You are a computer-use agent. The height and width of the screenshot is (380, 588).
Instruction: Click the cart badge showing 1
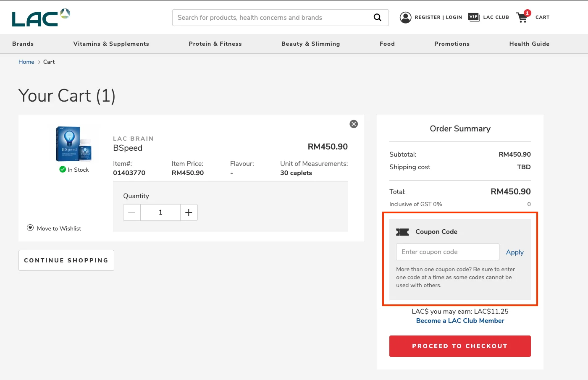click(528, 13)
